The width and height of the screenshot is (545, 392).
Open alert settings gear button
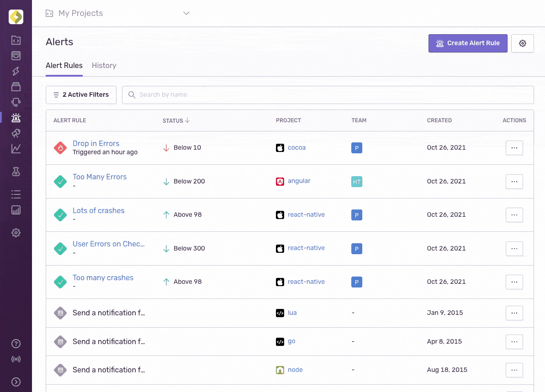click(523, 43)
